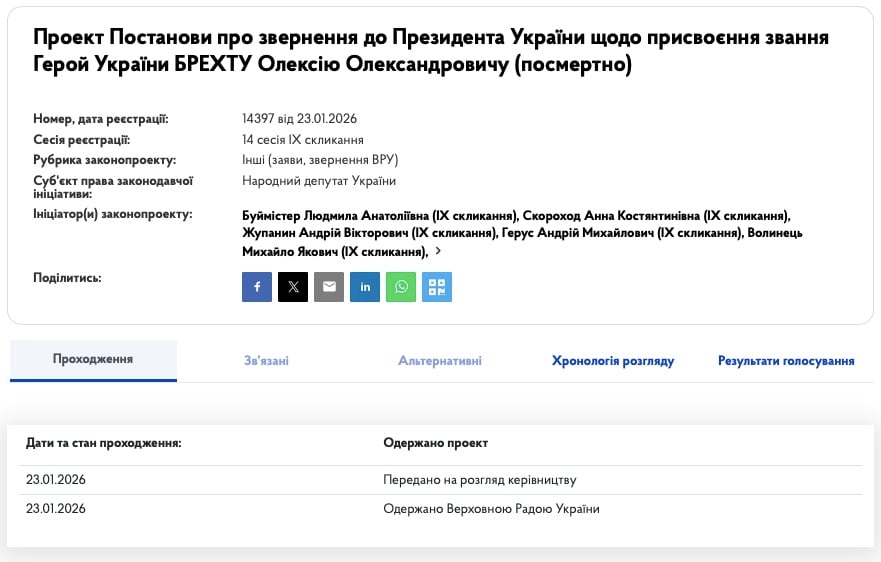Share the bill page on Facebook
Image resolution: width=881 pixels, height=562 pixels.
[257, 287]
